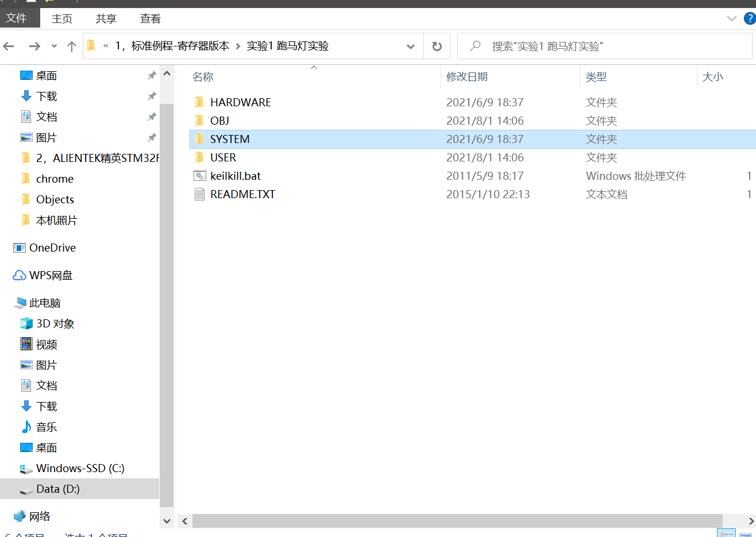Image resolution: width=756 pixels, height=537 pixels.
Task: Expand the ribbon with the chevron
Action: [731, 18]
